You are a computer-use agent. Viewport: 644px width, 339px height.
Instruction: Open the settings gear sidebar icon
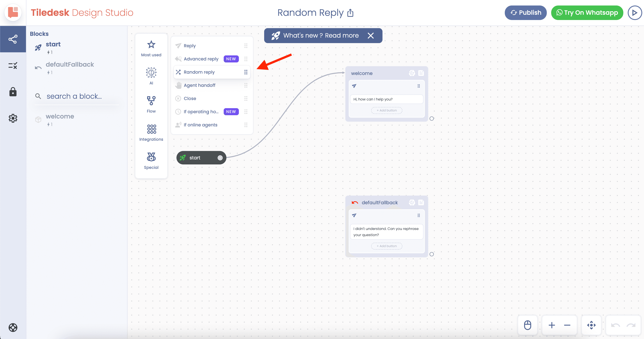(13, 118)
